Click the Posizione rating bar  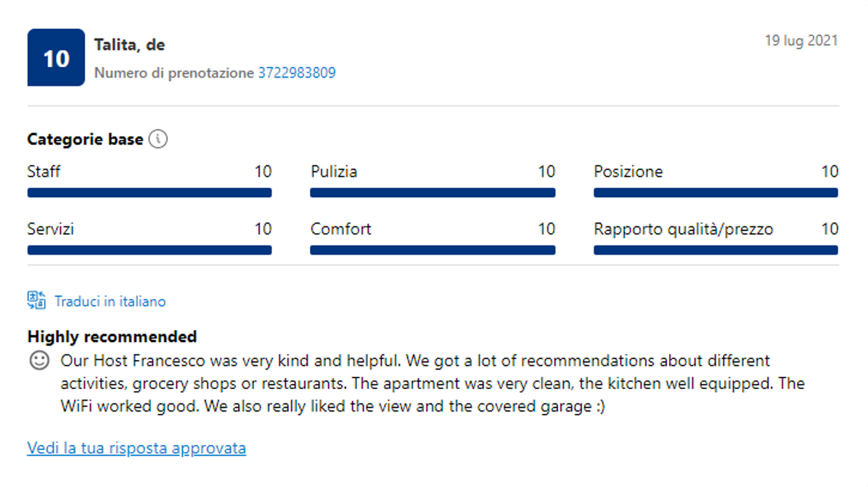(x=716, y=193)
